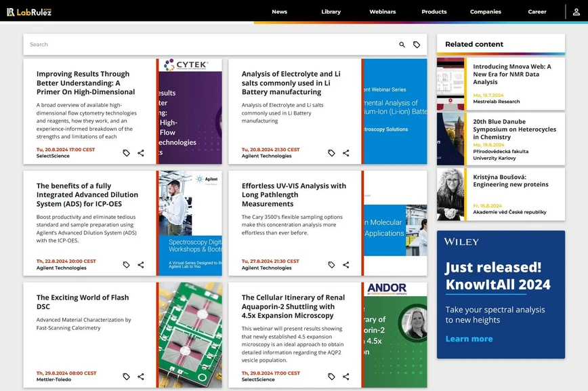Image resolution: width=588 pixels, height=391 pixels.
Task: Click tag icon on Effortless UV-VIS Analysis card
Action: 331,264
